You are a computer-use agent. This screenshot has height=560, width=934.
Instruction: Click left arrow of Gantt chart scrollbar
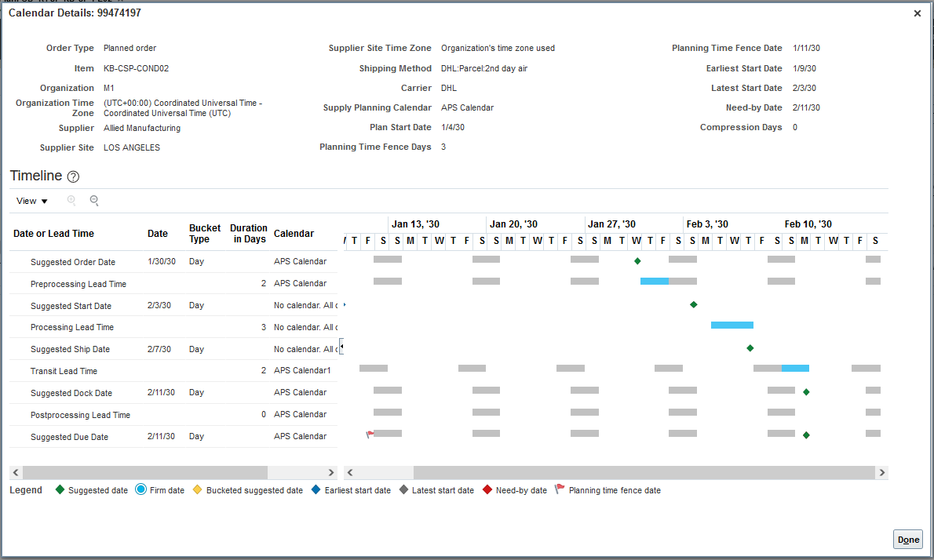(x=350, y=472)
